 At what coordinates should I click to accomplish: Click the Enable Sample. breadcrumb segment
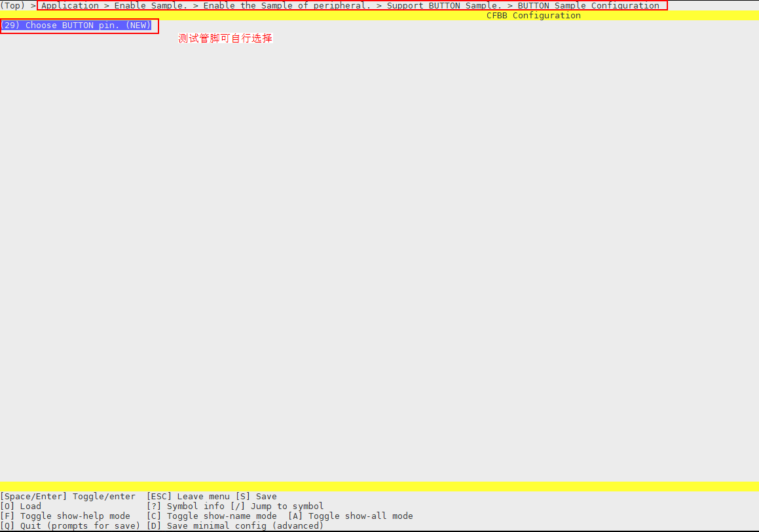click(x=151, y=6)
